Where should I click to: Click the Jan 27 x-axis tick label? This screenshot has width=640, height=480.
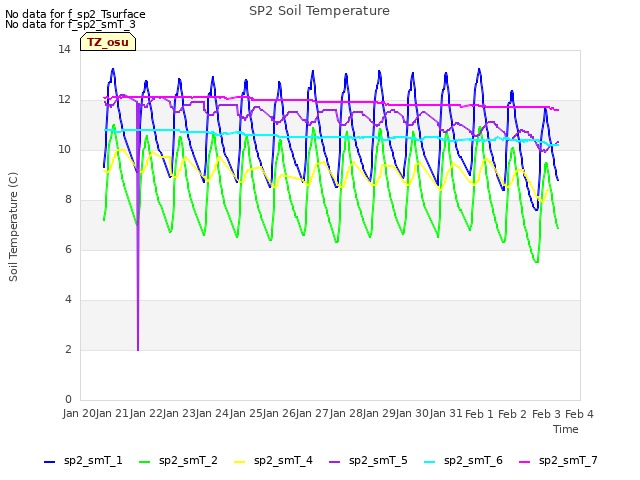point(312,414)
